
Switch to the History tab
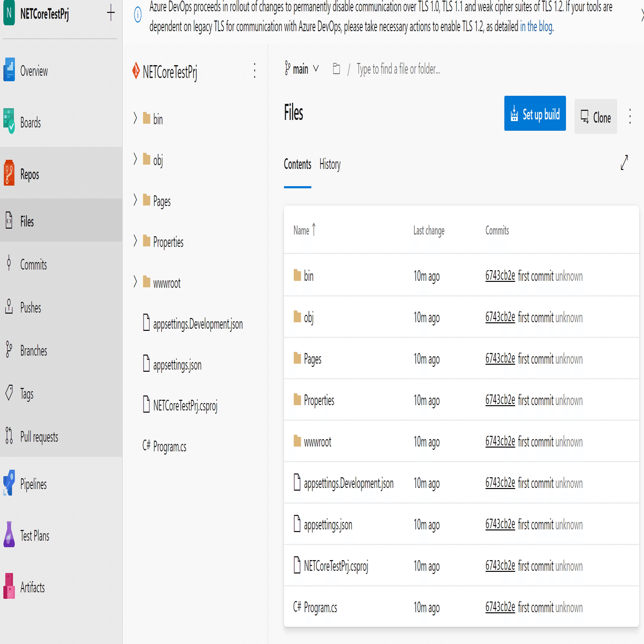pyautogui.click(x=330, y=164)
